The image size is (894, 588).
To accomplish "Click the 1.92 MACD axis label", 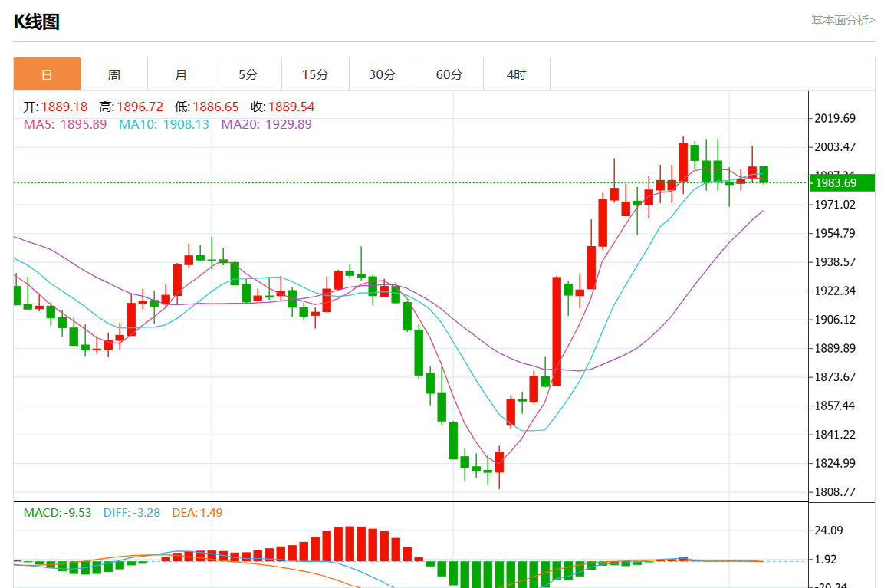I will [826, 559].
